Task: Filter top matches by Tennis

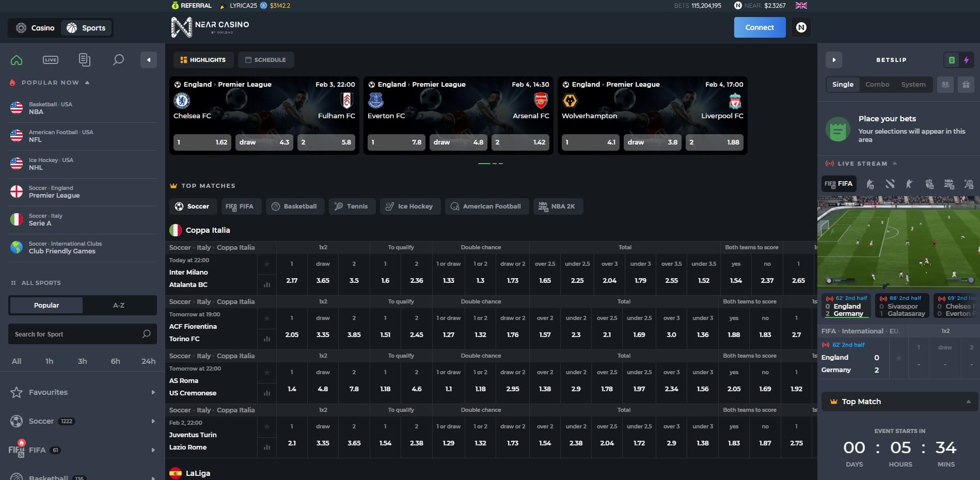Action: pos(352,206)
